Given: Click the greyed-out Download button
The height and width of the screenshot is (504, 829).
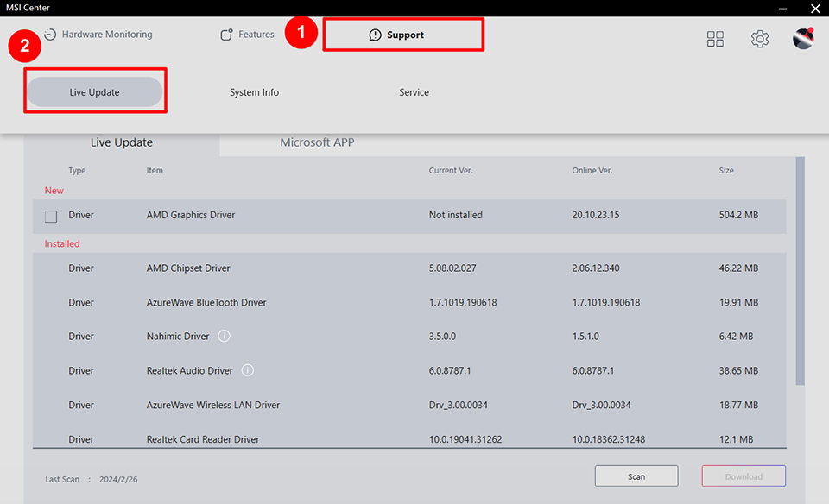Looking at the screenshot, I should (x=744, y=476).
